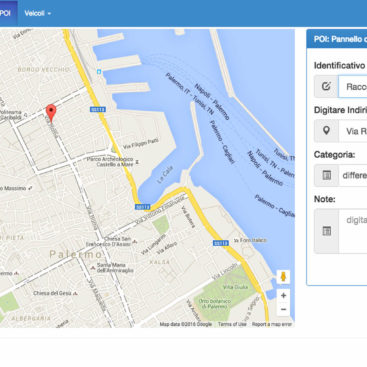Click the edit icon beside Identificativo field
367x367 pixels.
click(x=326, y=87)
